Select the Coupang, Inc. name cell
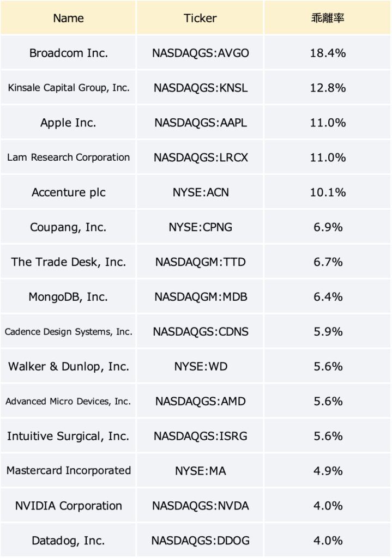This screenshot has width=392, height=558. (x=68, y=227)
